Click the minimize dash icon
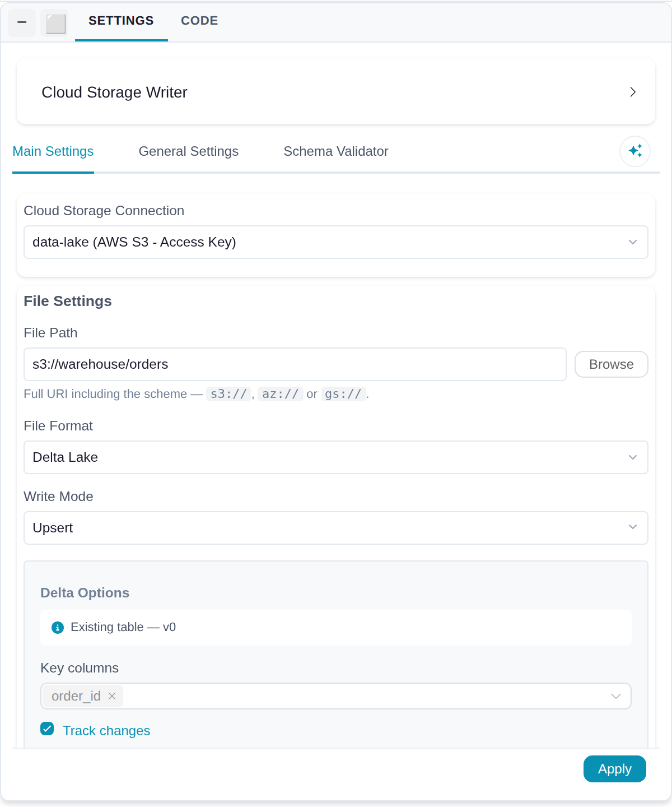 click(x=22, y=23)
